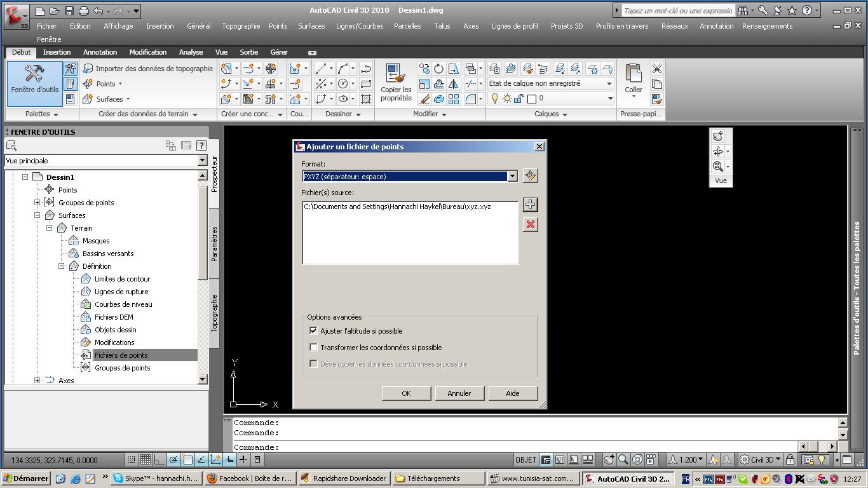Click the layer color swatch in Calques
868x488 pixels.
click(x=532, y=98)
